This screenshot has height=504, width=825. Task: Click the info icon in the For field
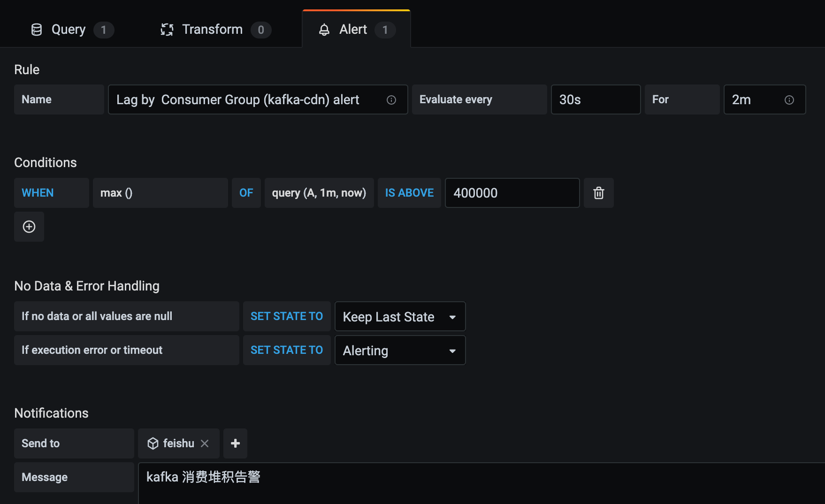click(x=789, y=100)
